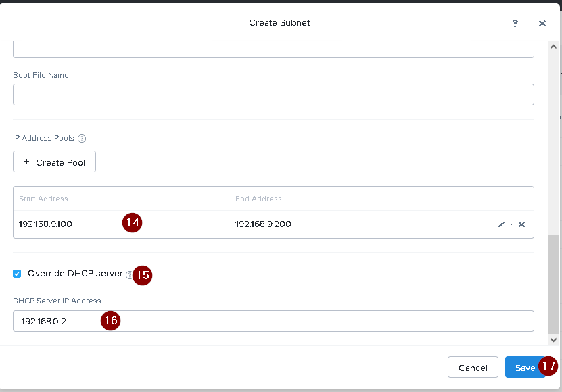Delete the IP address pool row

(521, 224)
